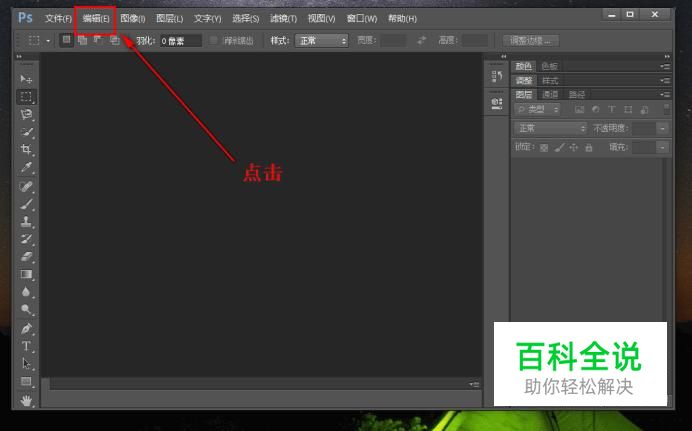Click the 宽度 width input field

click(x=393, y=41)
